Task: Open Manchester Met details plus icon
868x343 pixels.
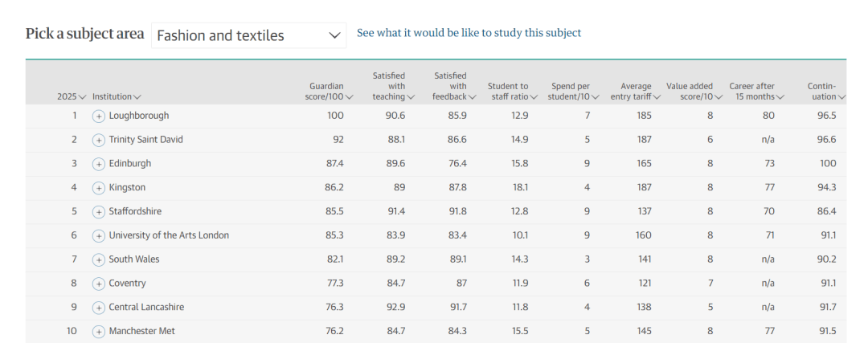Action: (99, 332)
